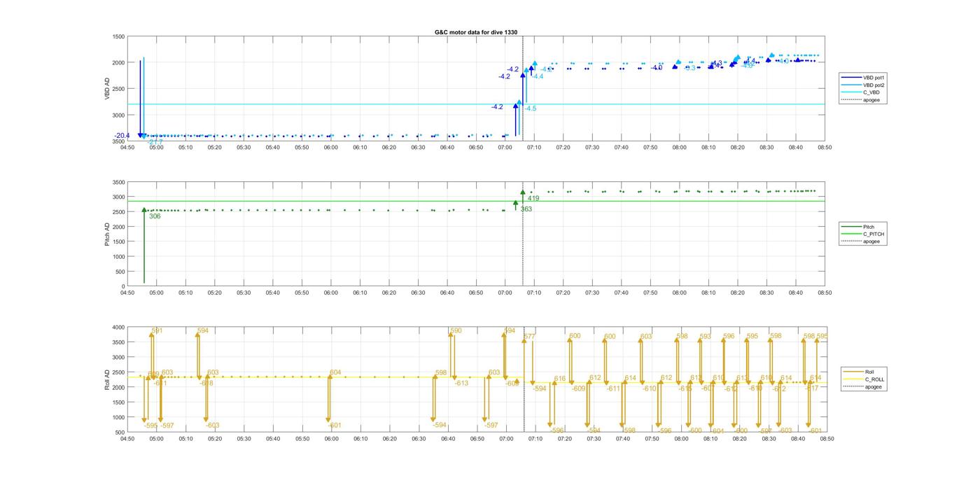This screenshot has width=980, height=485.
Task: Click the '06:00' time tick under the VBD plot
Action: point(331,148)
